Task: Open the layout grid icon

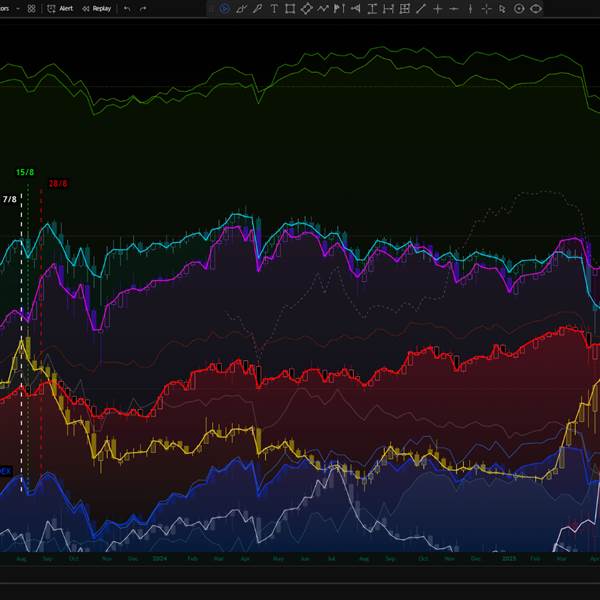Action: click(31, 8)
